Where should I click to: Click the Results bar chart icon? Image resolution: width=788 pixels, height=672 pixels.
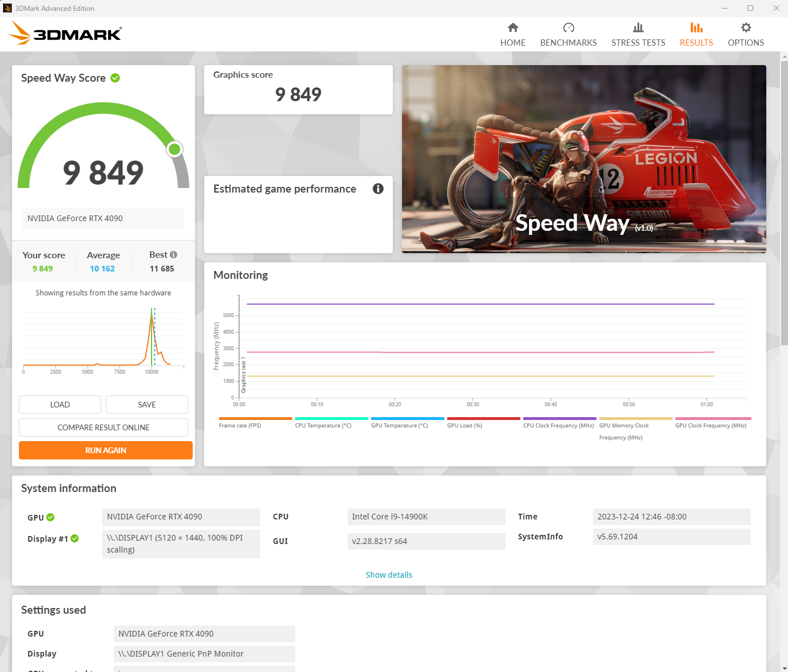coord(697,27)
